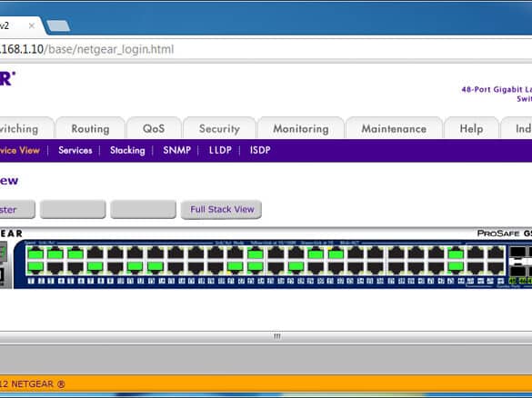This screenshot has width=532, height=398.
Task: Select active port 3 jack
Action: pyautogui.click(x=55, y=254)
